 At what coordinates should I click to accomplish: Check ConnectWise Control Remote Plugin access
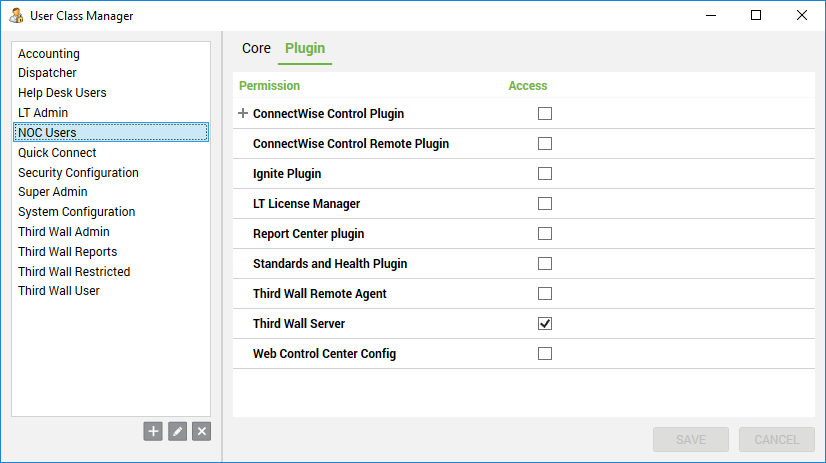pyautogui.click(x=545, y=143)
